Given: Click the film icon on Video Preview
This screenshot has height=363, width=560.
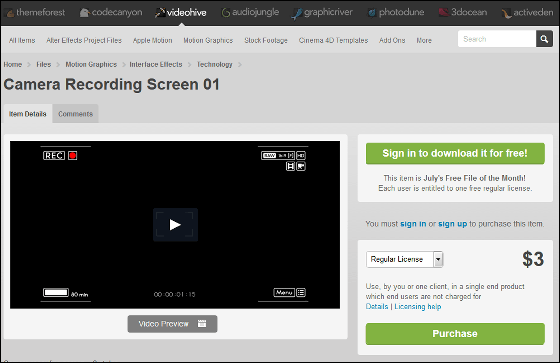Looking at the screenshot, I should pos(202,324).
